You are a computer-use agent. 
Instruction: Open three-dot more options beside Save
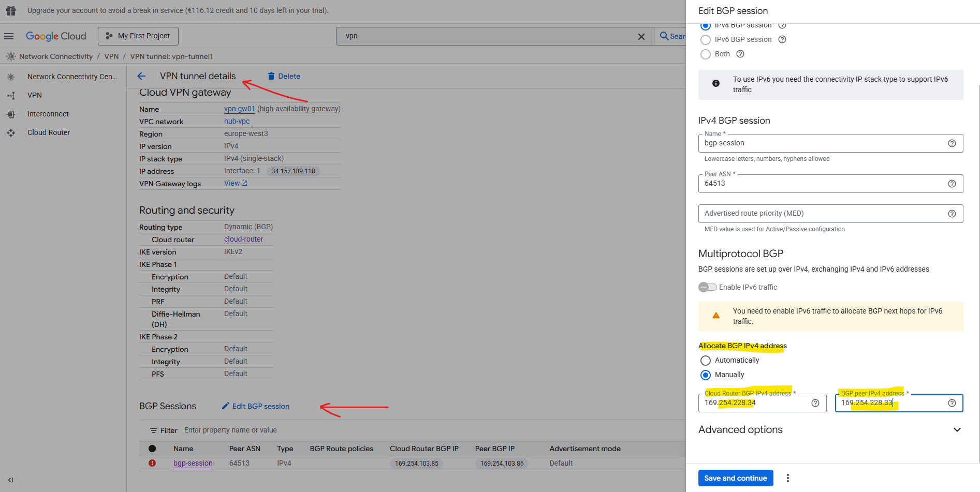coord(787,478)
